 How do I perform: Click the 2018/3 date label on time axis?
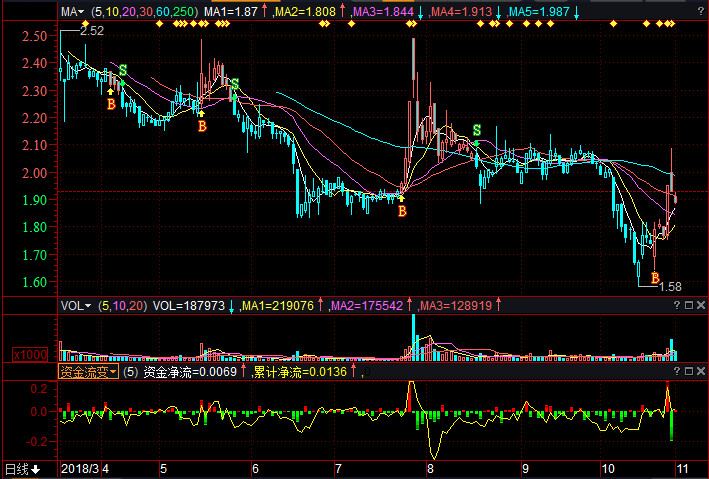click(80, 469)
